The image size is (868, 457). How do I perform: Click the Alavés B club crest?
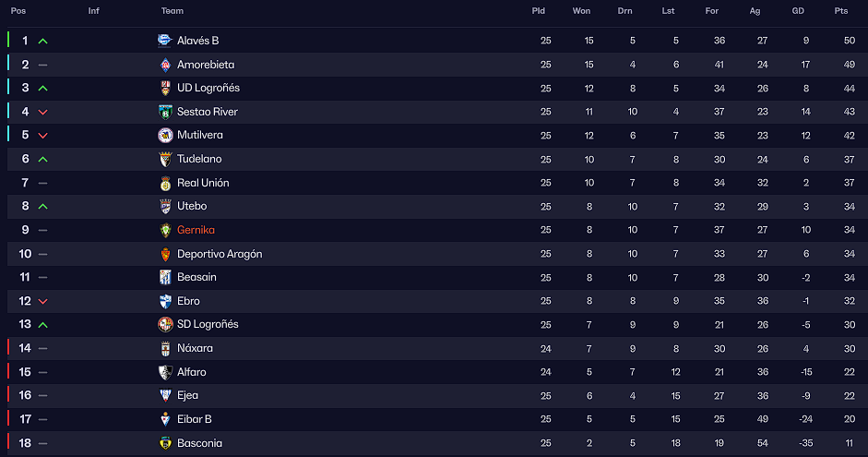tap(165, 41)
